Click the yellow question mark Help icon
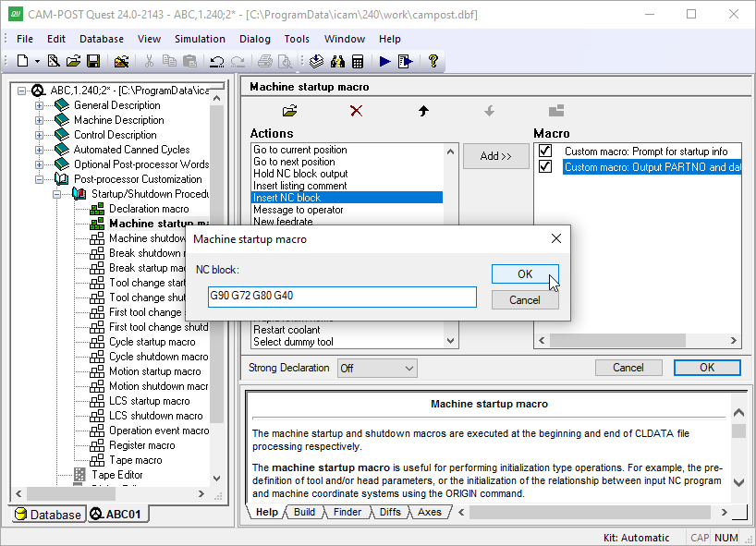 click(x=433, y=61)
